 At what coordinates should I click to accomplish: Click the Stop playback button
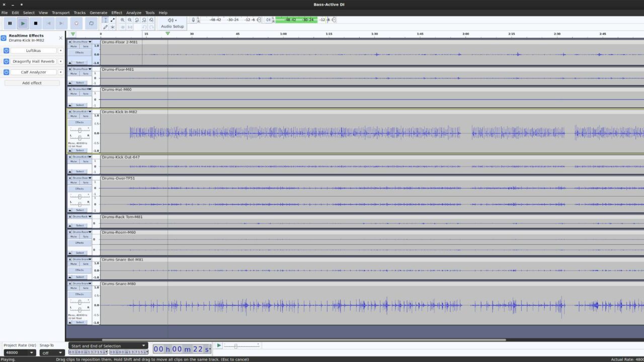35,23
